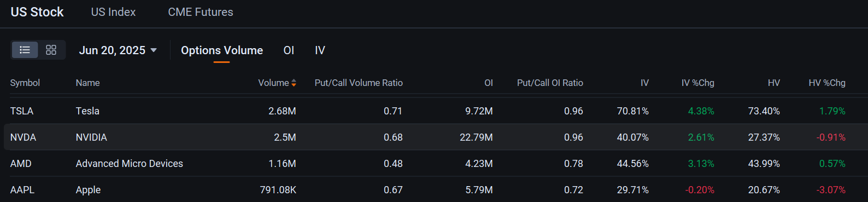Click Apple volume 791.08K
Image resolution: width=868 pixels, height=202 pixels.
click(x=278, y=190)
